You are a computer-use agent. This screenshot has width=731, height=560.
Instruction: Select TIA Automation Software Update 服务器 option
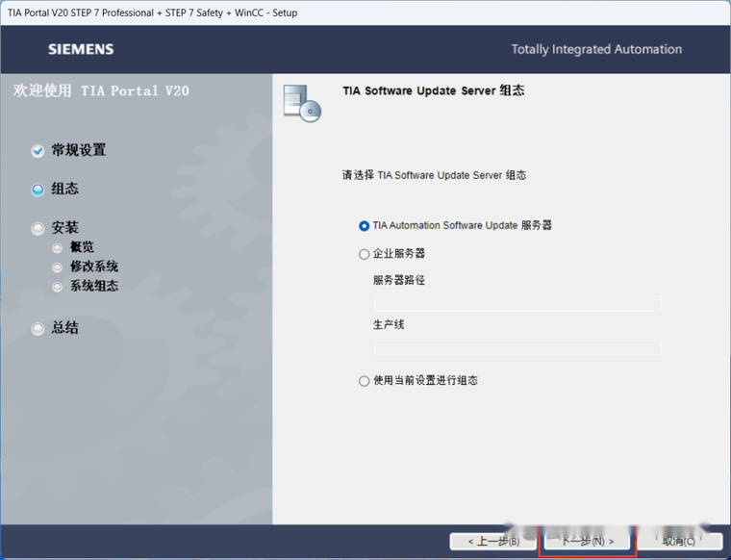(364, 226)
